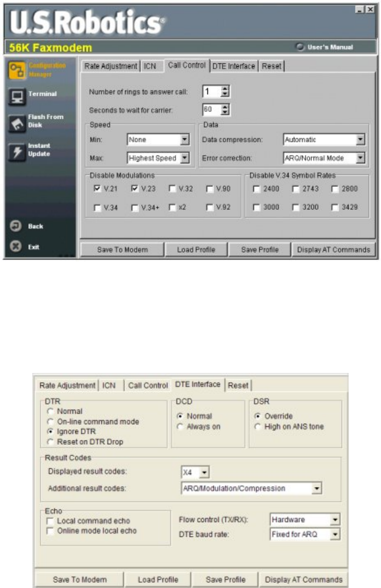Check the V.90 modulation box
The width and height of the screenshot is (381, 588).
tap(210, 189)
